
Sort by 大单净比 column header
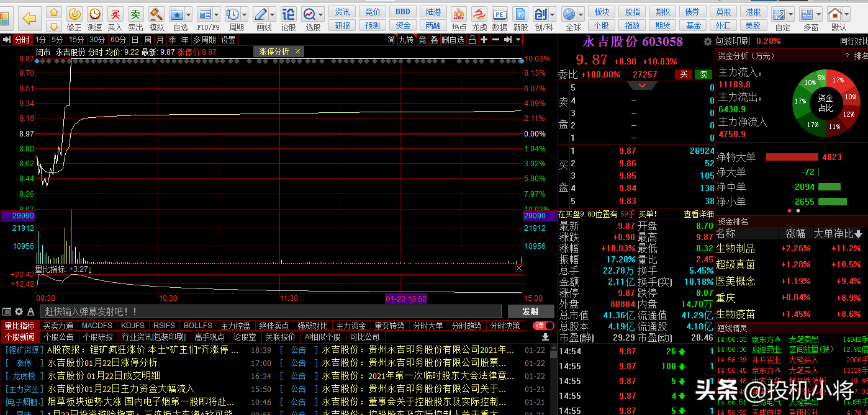tap(838, 234)
